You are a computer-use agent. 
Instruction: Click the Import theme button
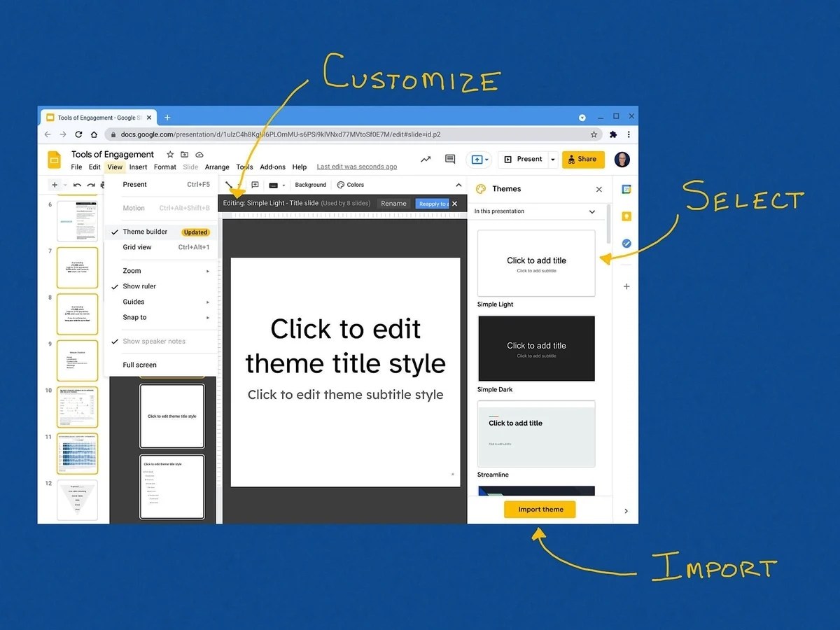(x=540, y=510)
